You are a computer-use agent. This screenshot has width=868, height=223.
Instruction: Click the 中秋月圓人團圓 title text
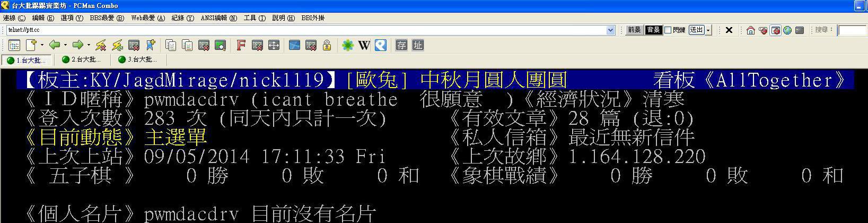pos(494,80)
